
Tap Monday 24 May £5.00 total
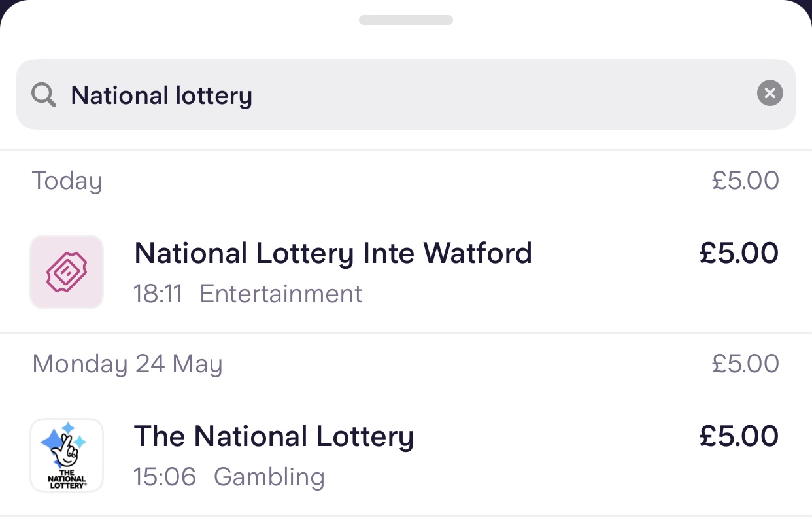[x=745, y=364]
